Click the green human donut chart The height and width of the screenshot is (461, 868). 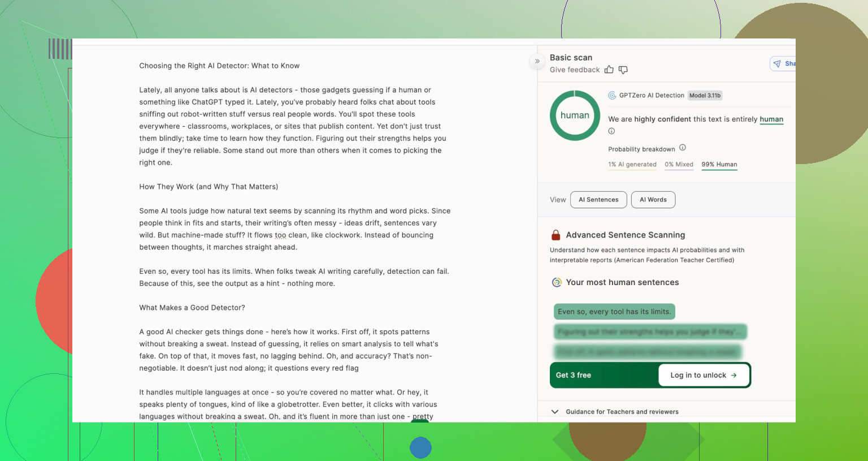tap(575, 115)
